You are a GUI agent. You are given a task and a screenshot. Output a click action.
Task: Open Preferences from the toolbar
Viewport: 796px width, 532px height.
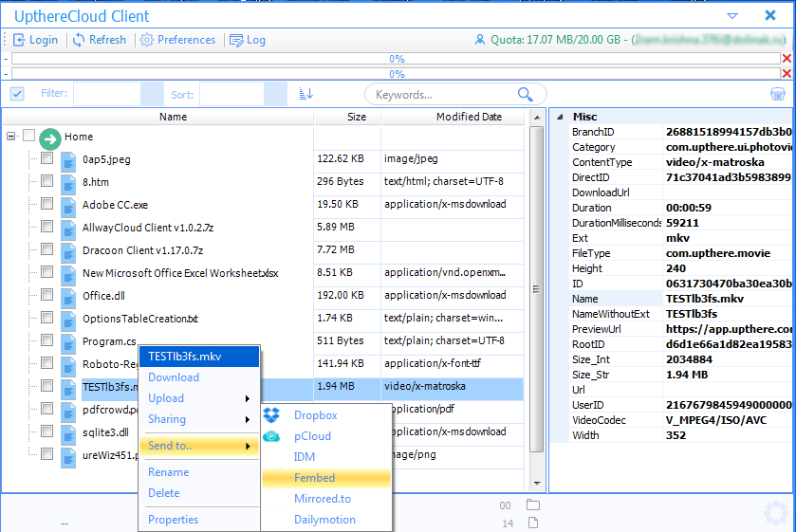(x=177, y=40)
